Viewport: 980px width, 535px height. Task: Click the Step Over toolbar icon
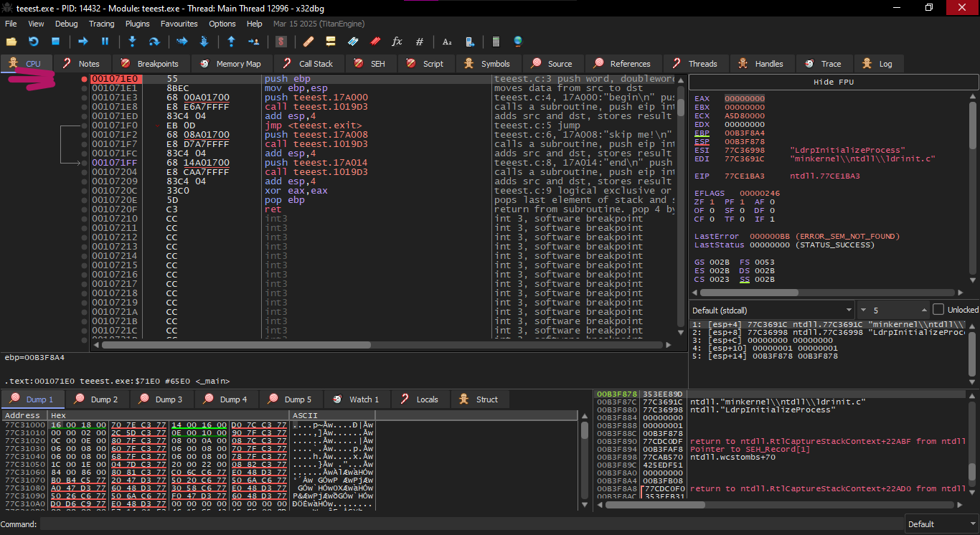click(154, 42)
